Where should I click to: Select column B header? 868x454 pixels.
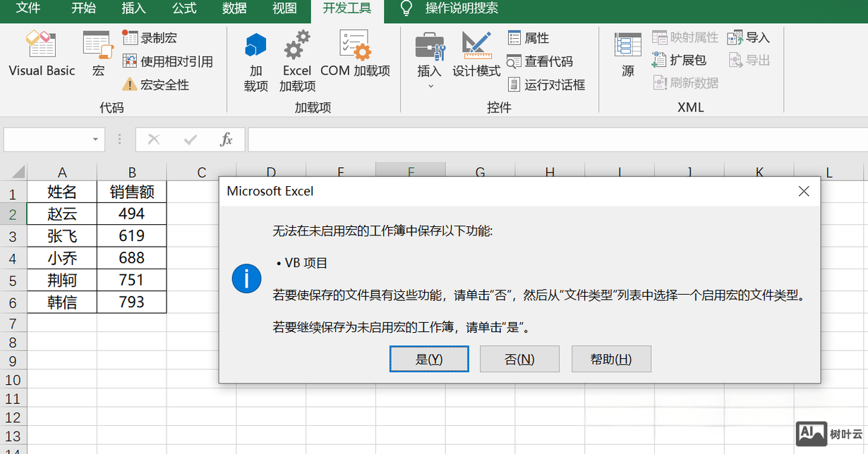[132, 172]
